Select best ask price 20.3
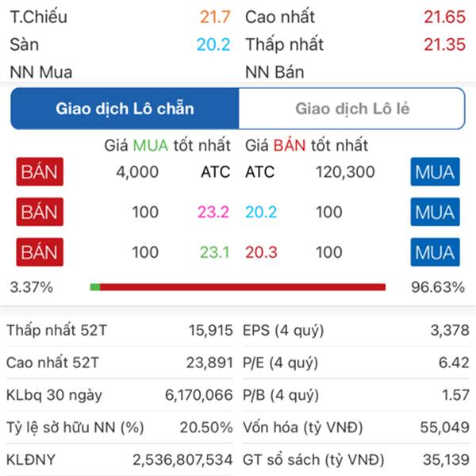The width and height of the screenshot is (476, 476). coord(261,252)
